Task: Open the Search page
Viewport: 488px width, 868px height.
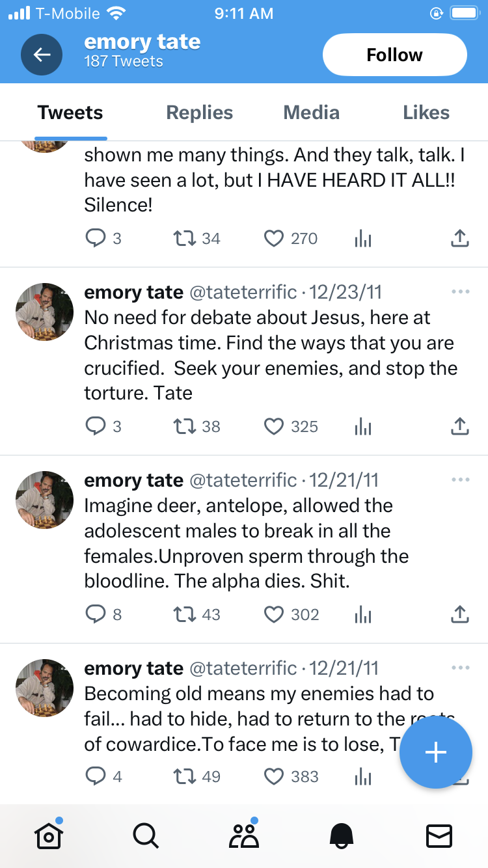Action: click(x=146, y=836)
